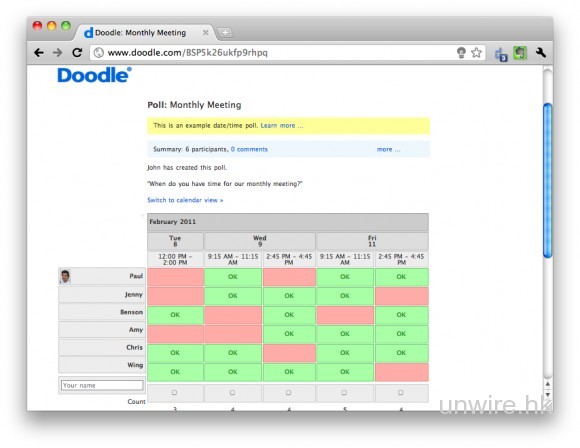The height and width of the screenshot is (448, 580).
Task: Click the Wing participant row label
Action: click(x=102, y=365)
